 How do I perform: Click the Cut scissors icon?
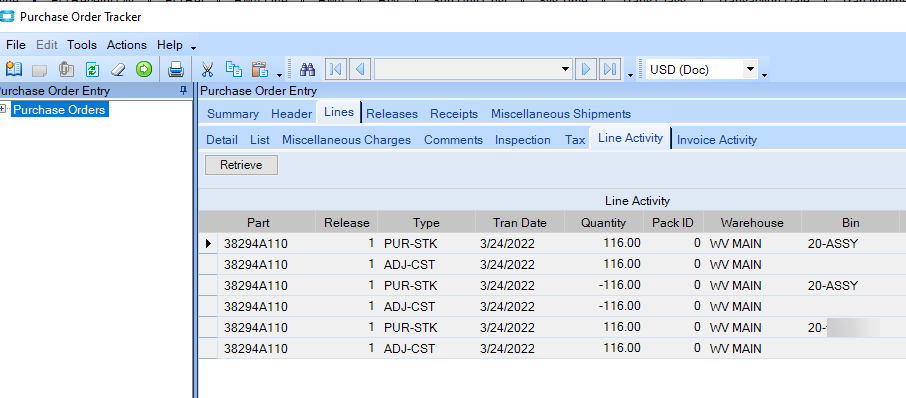(x=207, y=70)
